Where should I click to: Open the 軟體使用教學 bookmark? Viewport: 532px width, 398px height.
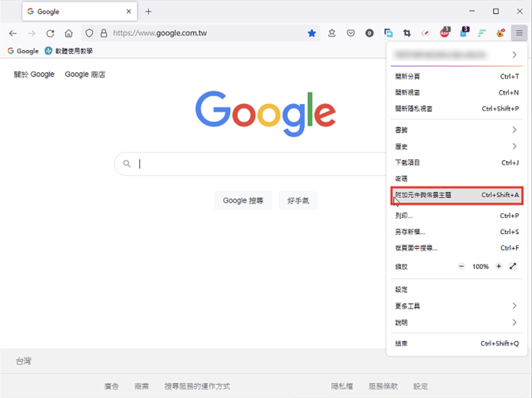(69, 51)
